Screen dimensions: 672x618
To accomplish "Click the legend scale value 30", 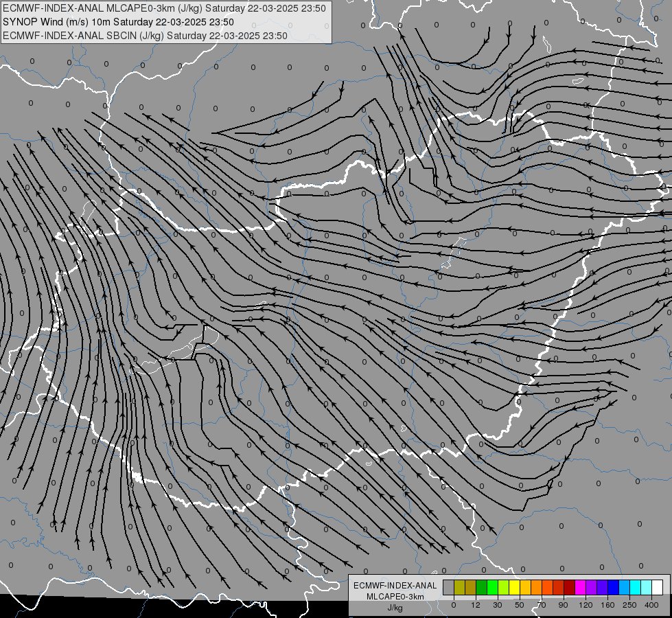I will [498, 605].
